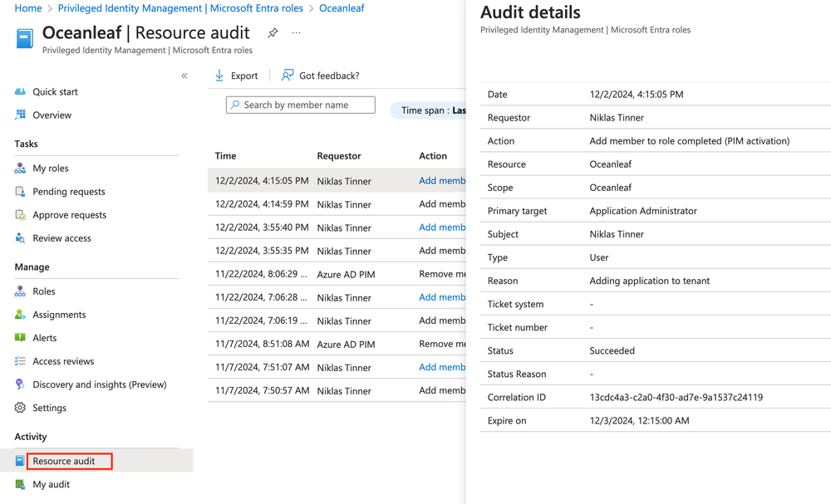Click the Search by member name field

pos(300,105)
